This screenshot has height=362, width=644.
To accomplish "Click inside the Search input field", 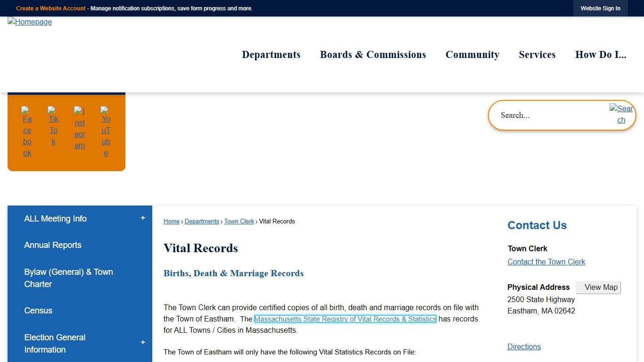I will pyautogui.click(x=542, y=115).
